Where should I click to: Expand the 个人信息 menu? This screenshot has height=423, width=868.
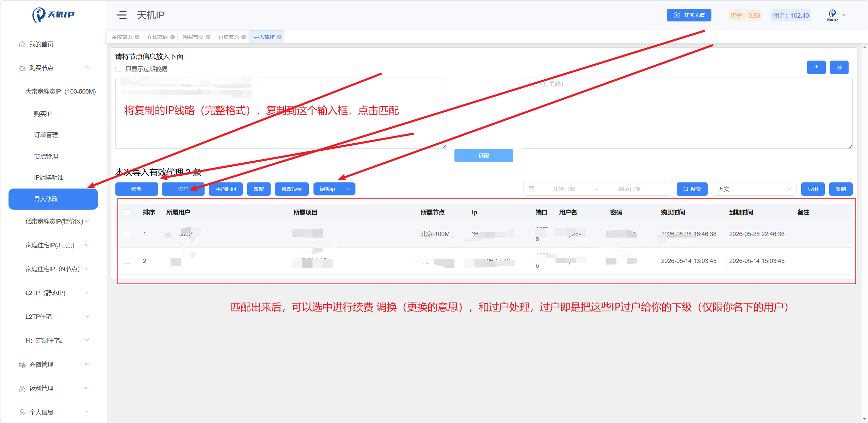tap(87, 412)
